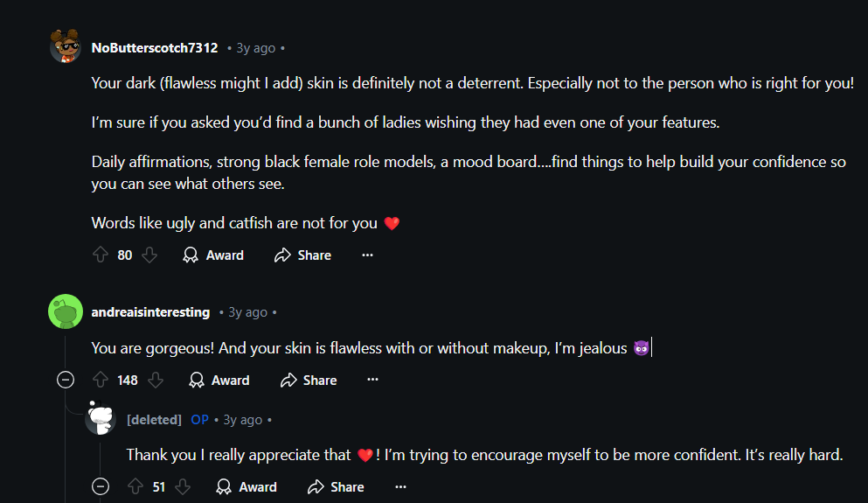This screenshot has width=868, height=503.
Task: Open more options on andreaisinteresting's comment
Action: click(x=372, y=381)
